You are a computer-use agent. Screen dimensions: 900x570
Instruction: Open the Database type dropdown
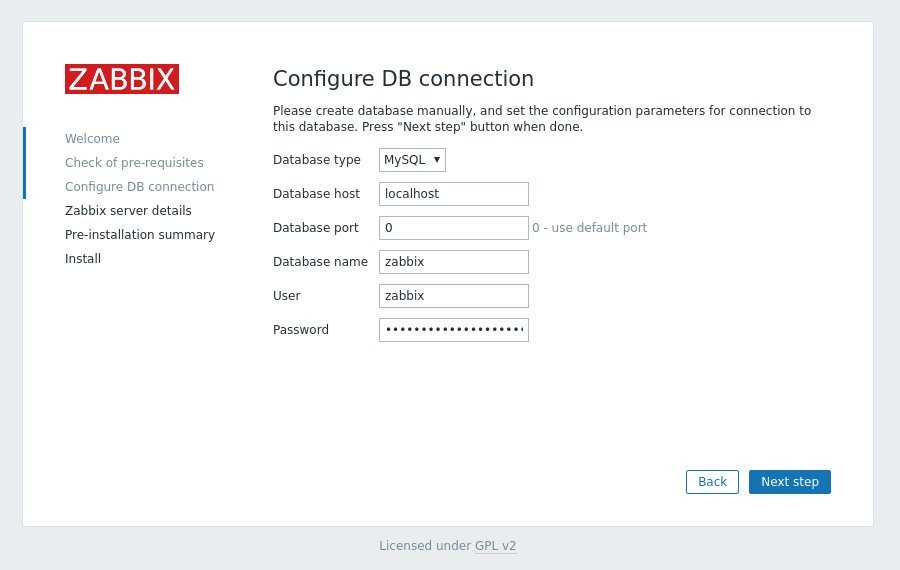point(412,160)
